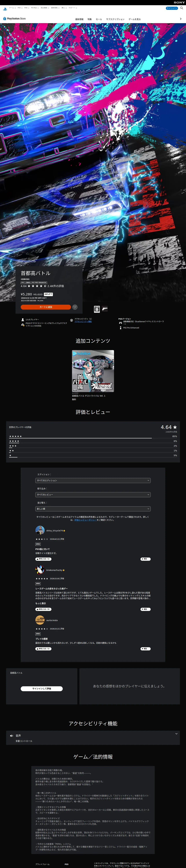Viewport: 186px width, 868px height.
Task: Click PS Plus badge beside shiny_tricycle74
Action: click(x=64, y=531)
